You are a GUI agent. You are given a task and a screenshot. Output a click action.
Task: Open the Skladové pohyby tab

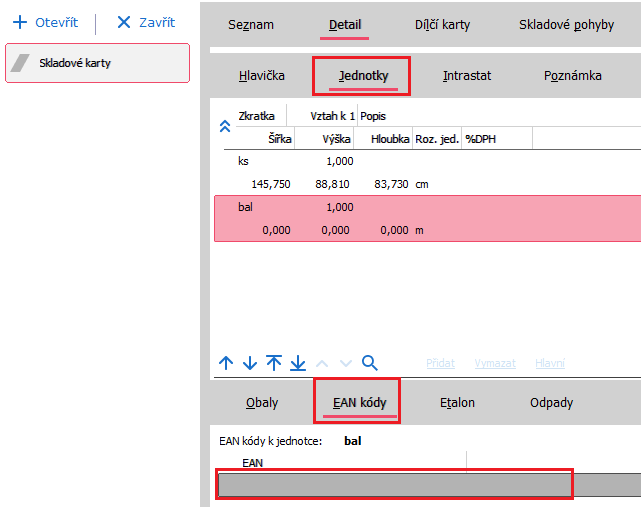566,25
